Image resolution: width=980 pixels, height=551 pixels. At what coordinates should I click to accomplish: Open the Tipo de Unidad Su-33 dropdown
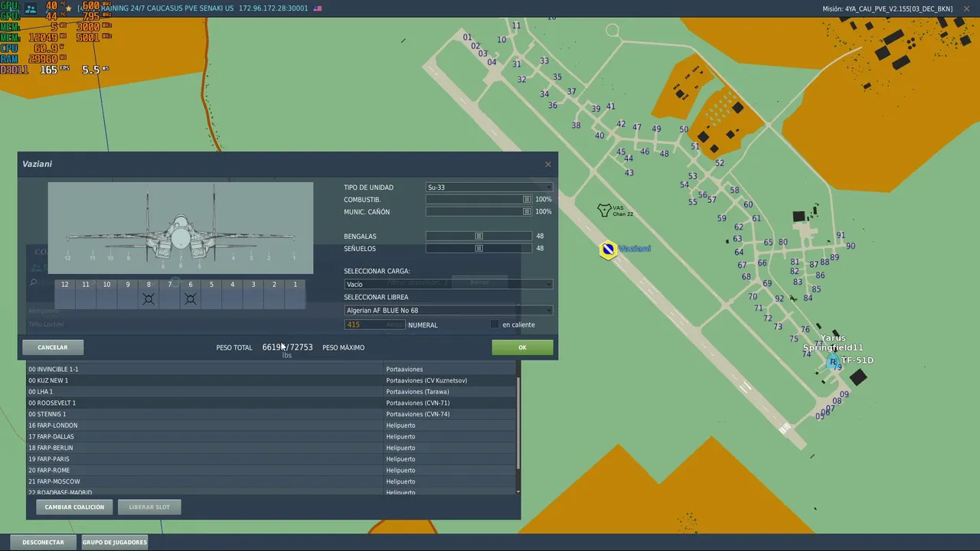tap(489, 187)
